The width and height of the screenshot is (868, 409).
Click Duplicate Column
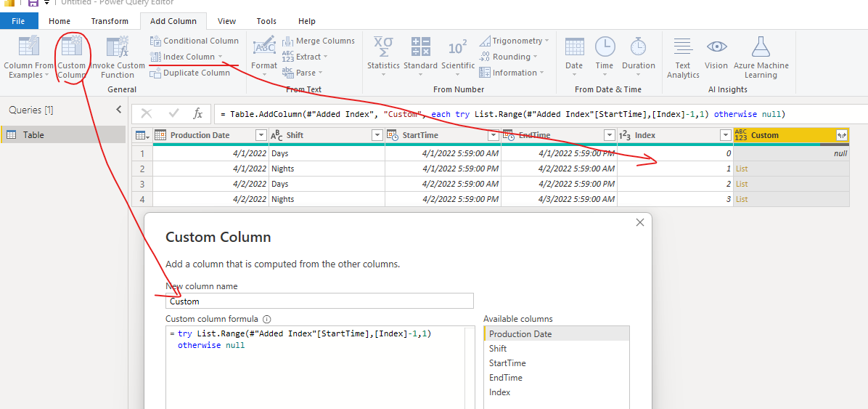point(190,73)
